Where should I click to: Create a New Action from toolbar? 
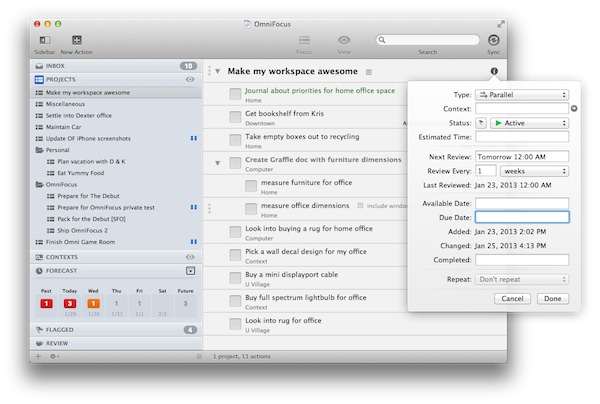tap(77, 40)
